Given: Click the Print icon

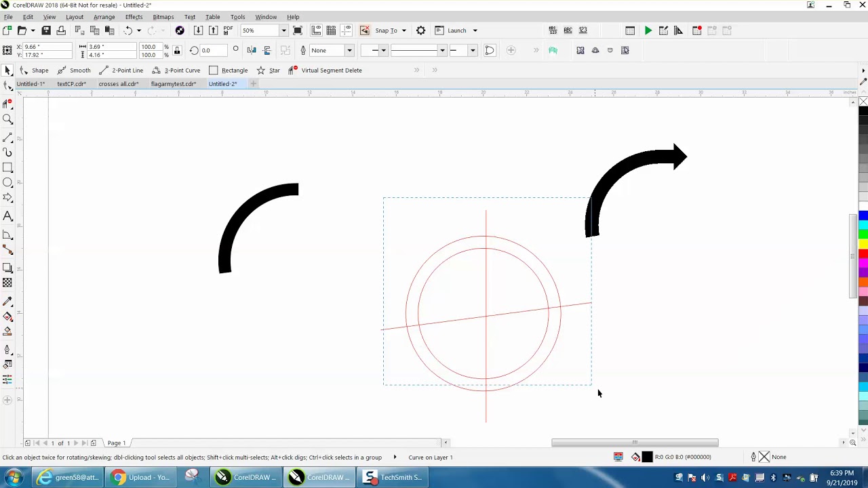Looking at the screenshot, I should pos(61,30).
